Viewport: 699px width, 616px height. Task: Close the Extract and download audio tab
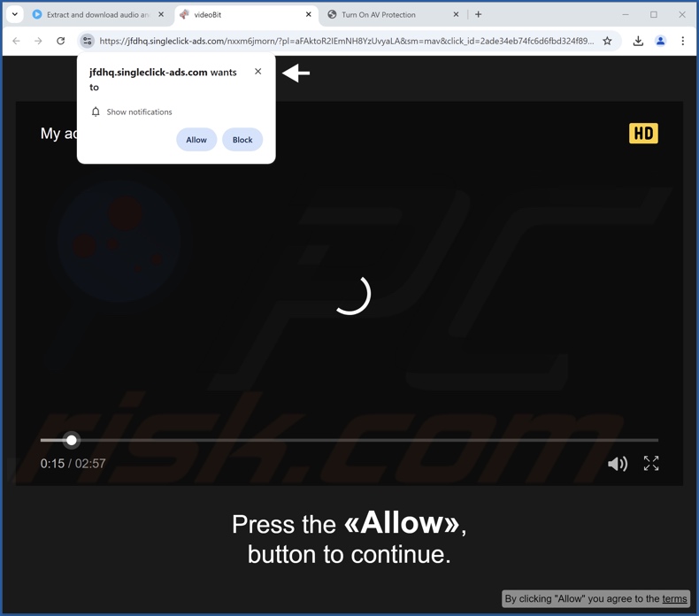(x=161, y=14)
